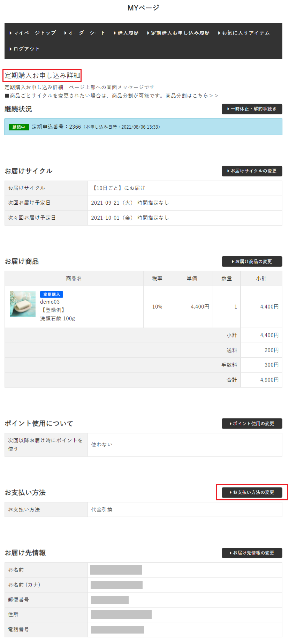The height and width of the screenshot is (644, 289).
Task: Click product name 洗顔石鹸 100g
Action: coord(58,318)
